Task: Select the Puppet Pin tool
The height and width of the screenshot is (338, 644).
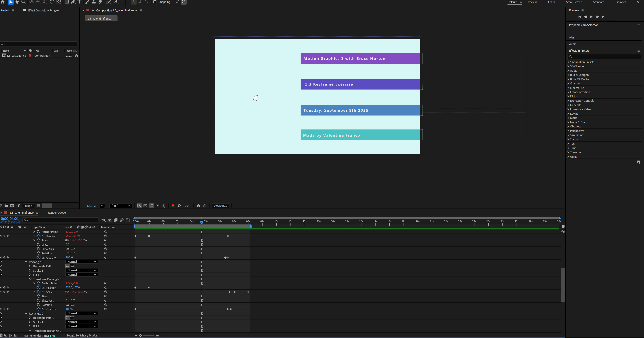Action: click(116, 2)
